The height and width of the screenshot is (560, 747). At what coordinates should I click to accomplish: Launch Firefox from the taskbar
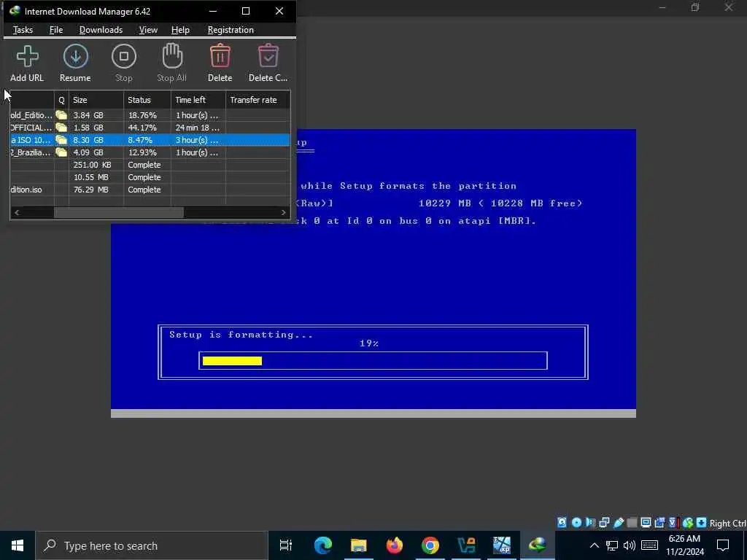click(395, 545)
